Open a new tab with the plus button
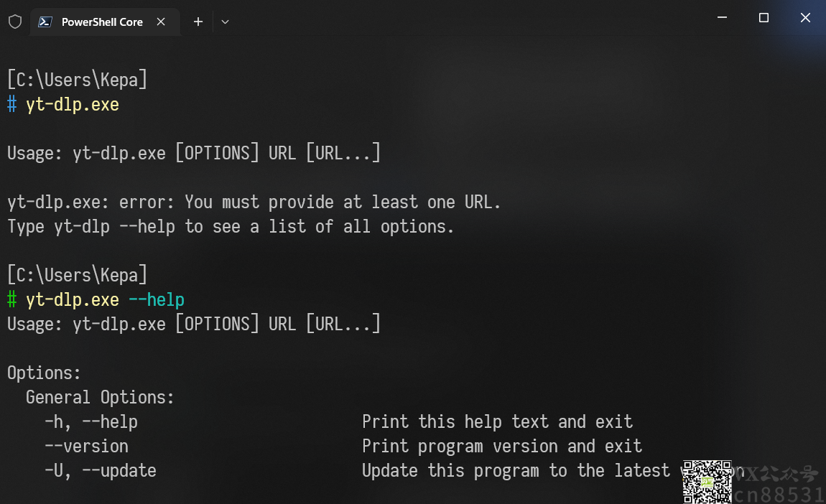 click(x=198, y=22)
